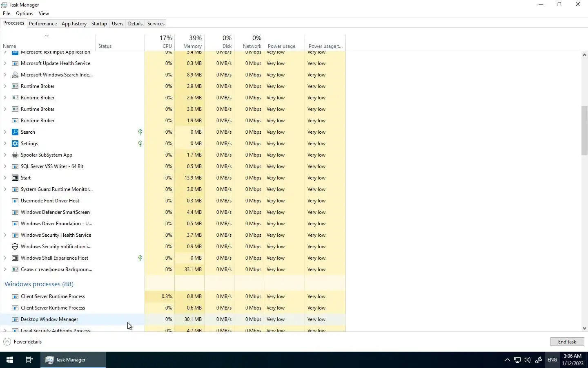Click the Spooler SubSystem App printer icon
Image resolution: width=588 pixels, height=368 pixels.
pos(15,155)
